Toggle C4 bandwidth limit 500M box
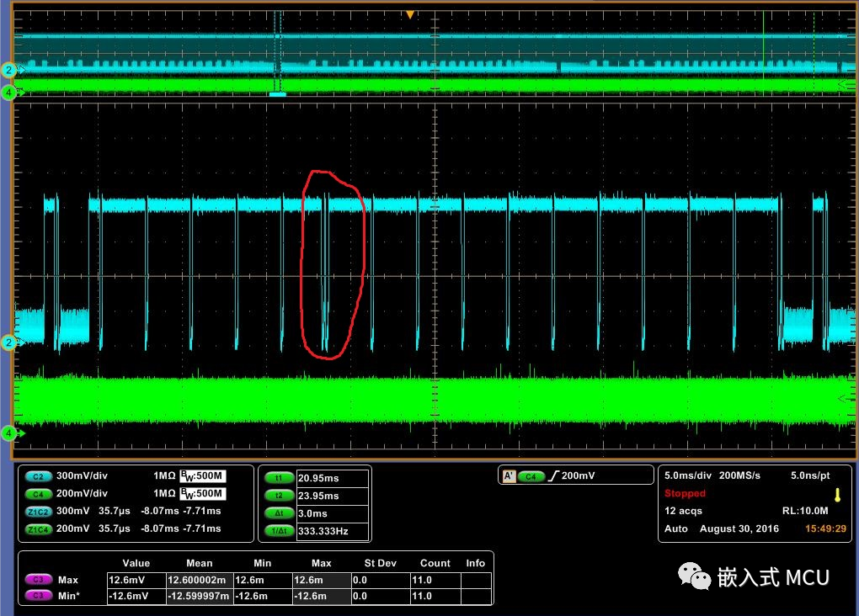Image resolution: width=859 pixels, height=616 pixels. (x=202, y=494)
